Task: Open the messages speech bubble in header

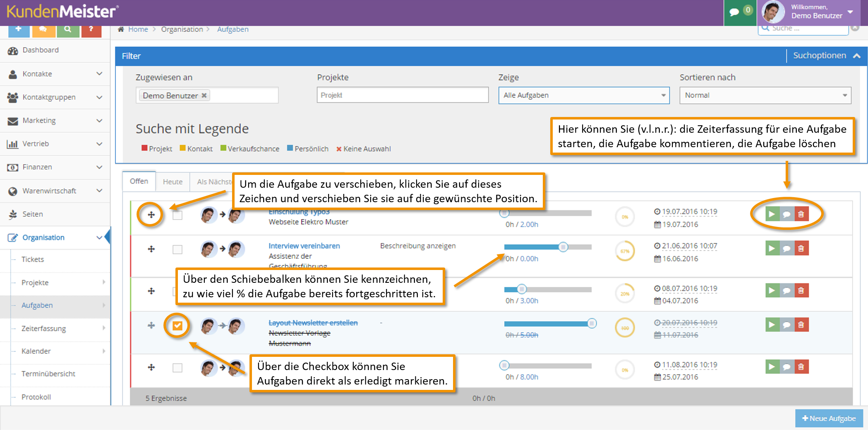Action: pyautogui.click(x=734, y=12)
